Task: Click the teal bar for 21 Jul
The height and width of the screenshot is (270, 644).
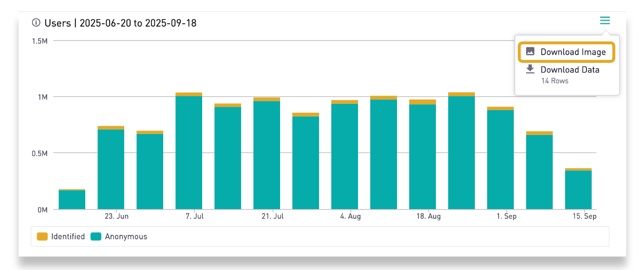Action: coord(266,155)
